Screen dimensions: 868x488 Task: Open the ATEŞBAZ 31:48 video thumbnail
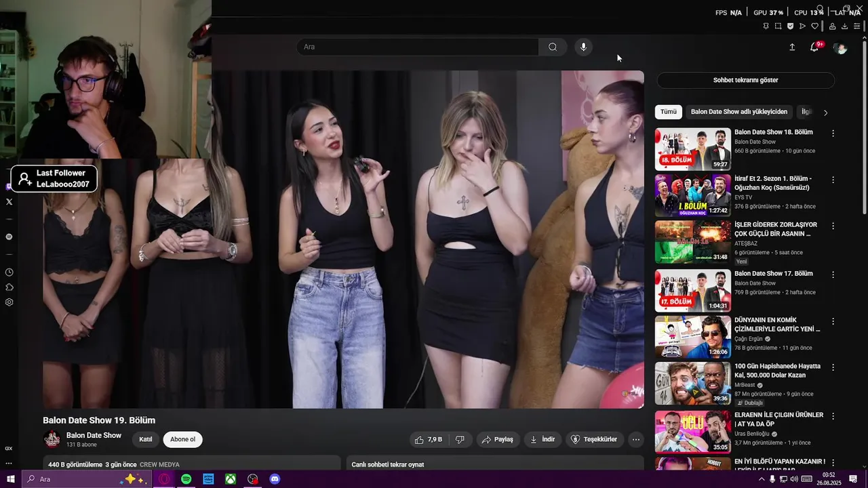pyautogui.click(x=692, y=242)
